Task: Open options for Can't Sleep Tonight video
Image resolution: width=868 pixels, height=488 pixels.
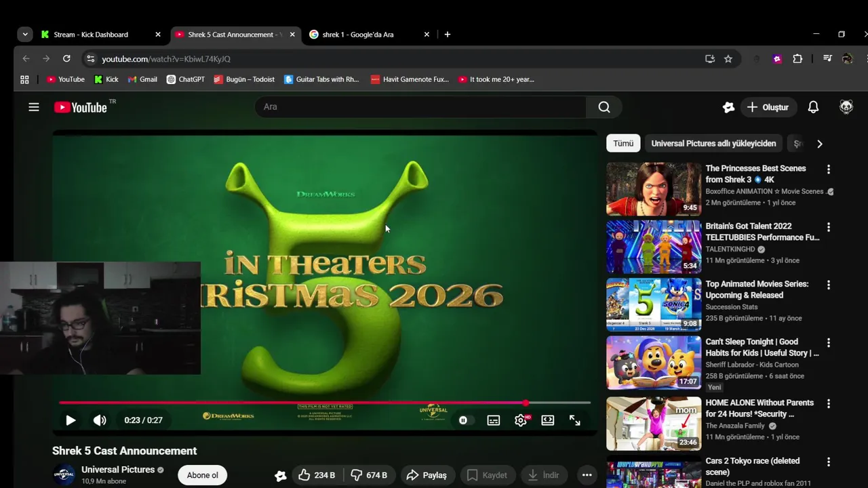Action: pyautogui.click(x=828, y=343)
